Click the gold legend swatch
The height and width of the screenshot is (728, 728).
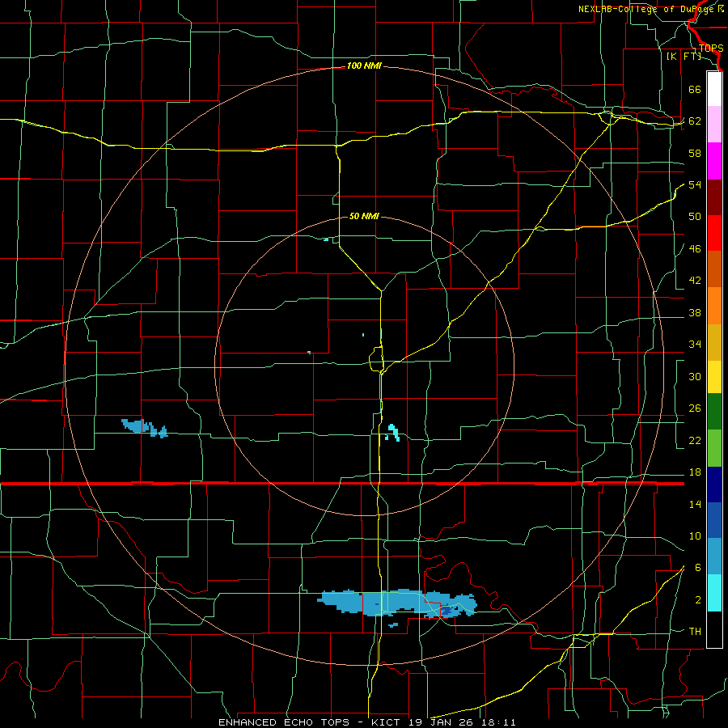point(714,342)
